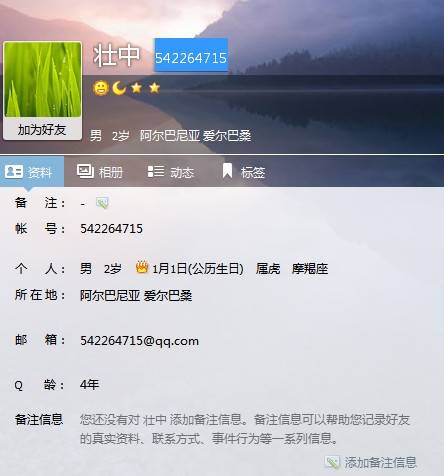
Task: Open the 标签 tab
Action: [243, 172]
